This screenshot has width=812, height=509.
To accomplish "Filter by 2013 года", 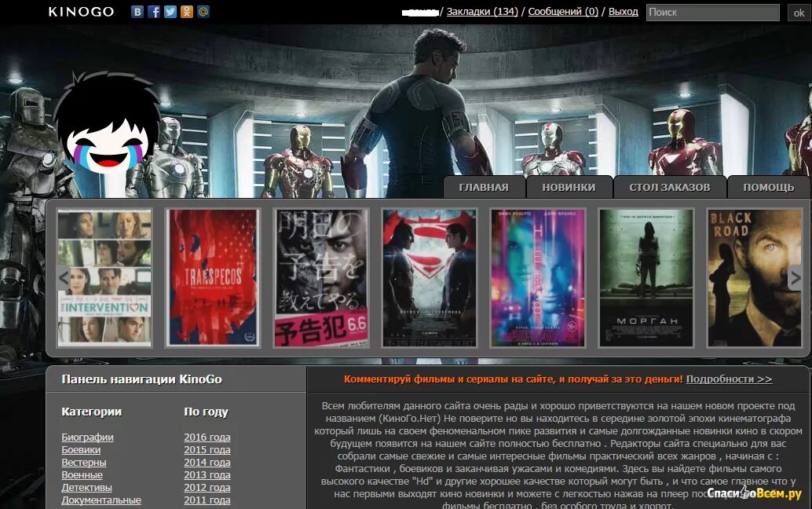I will [x=207, y=474].
